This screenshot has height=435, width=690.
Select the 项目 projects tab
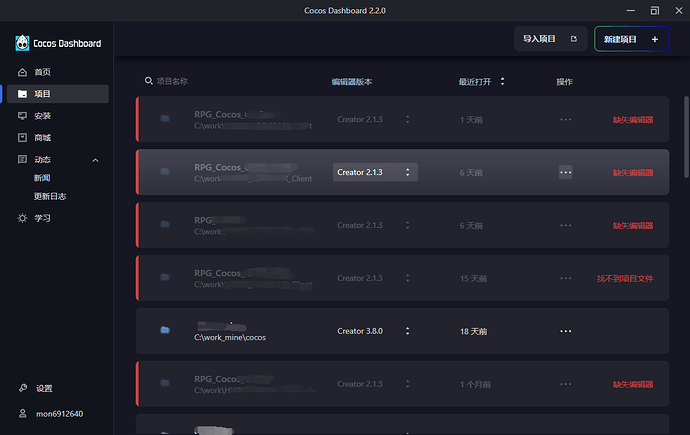pos(58,94)
